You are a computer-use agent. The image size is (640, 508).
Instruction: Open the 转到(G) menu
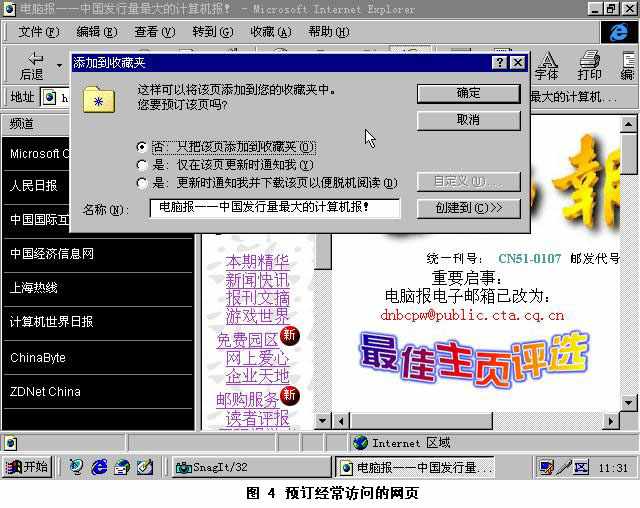(x=213, y=32)
